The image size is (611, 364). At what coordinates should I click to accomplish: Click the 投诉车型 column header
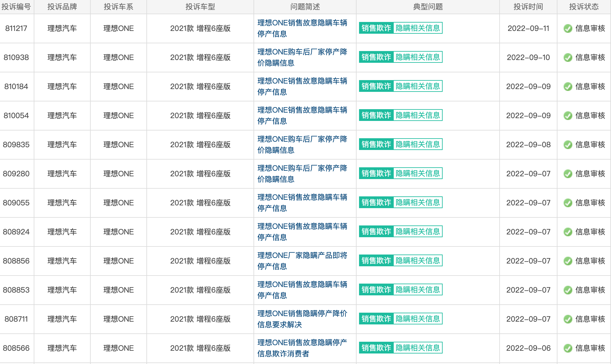point(200,7)
